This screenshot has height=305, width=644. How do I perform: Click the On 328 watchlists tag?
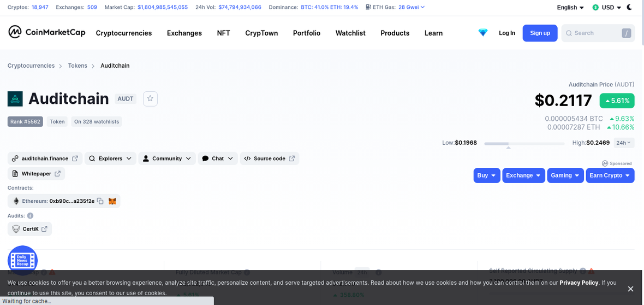coord(97,121)
